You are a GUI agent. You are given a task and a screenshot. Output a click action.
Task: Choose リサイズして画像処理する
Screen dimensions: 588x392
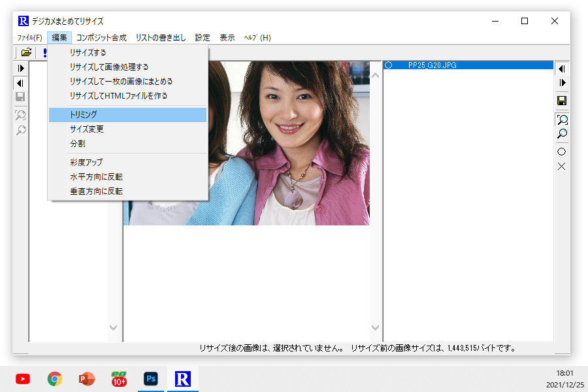[x=127, y=67]
